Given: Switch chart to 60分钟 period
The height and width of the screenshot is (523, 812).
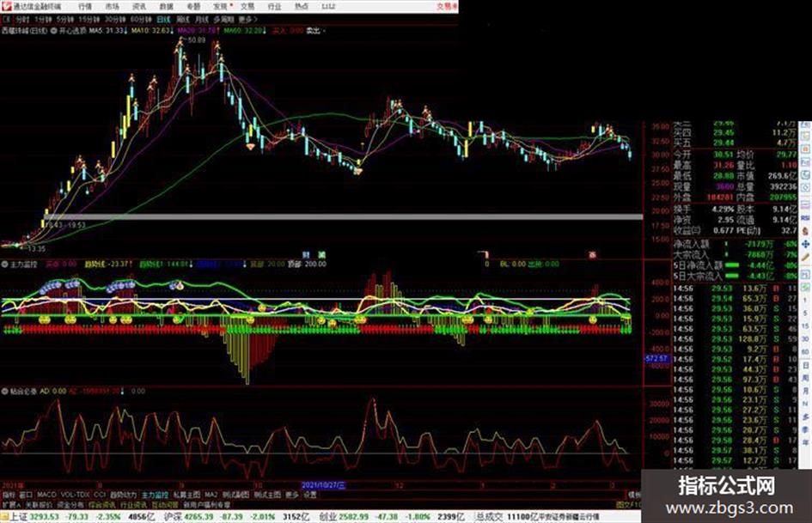Looking at the screenshot, I should (x=141, y=20).
